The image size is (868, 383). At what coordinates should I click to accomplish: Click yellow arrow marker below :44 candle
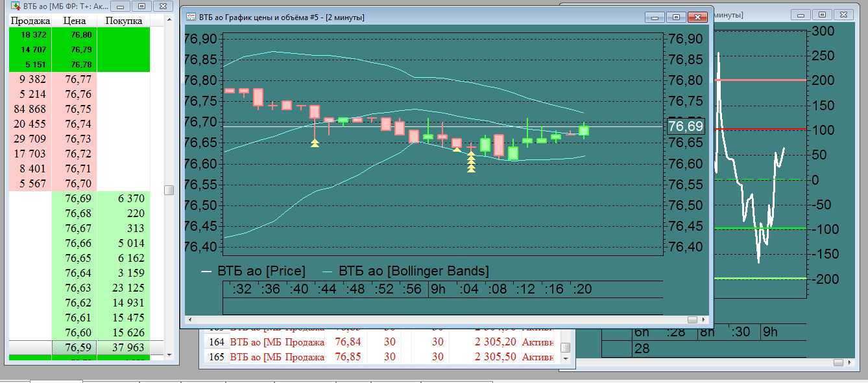[x=315, y=143]
